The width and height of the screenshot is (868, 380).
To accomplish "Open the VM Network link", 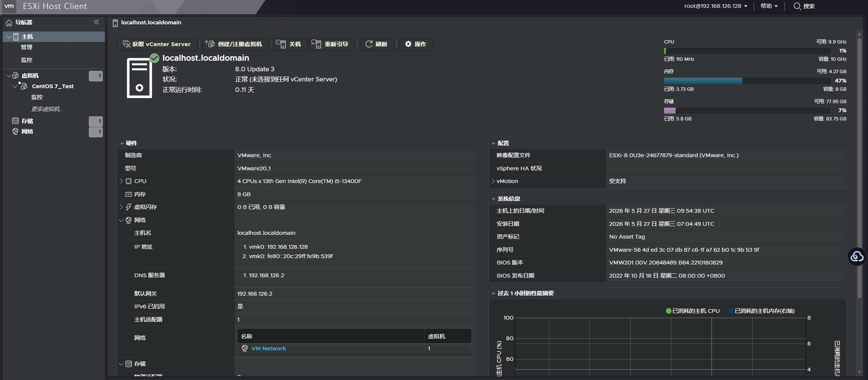I will pyautogui.click(x=268, y=348).
